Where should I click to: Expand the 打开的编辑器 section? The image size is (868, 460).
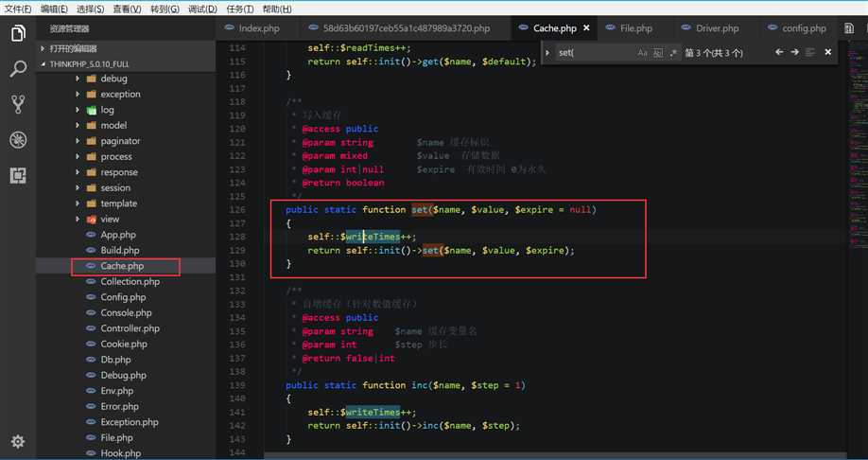point(126,48)
